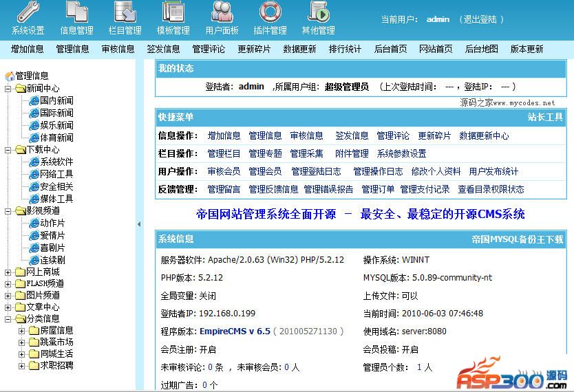Click the IE icon next to 连续剧
Viewport: 574px width, 392px height.
pyautogui.click(x=34, y=260)
